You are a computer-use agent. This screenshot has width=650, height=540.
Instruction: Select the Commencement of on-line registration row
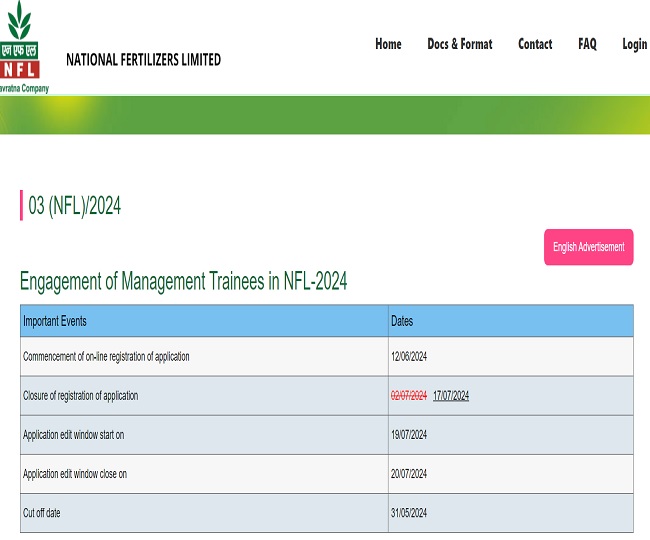tap(106, 357)
